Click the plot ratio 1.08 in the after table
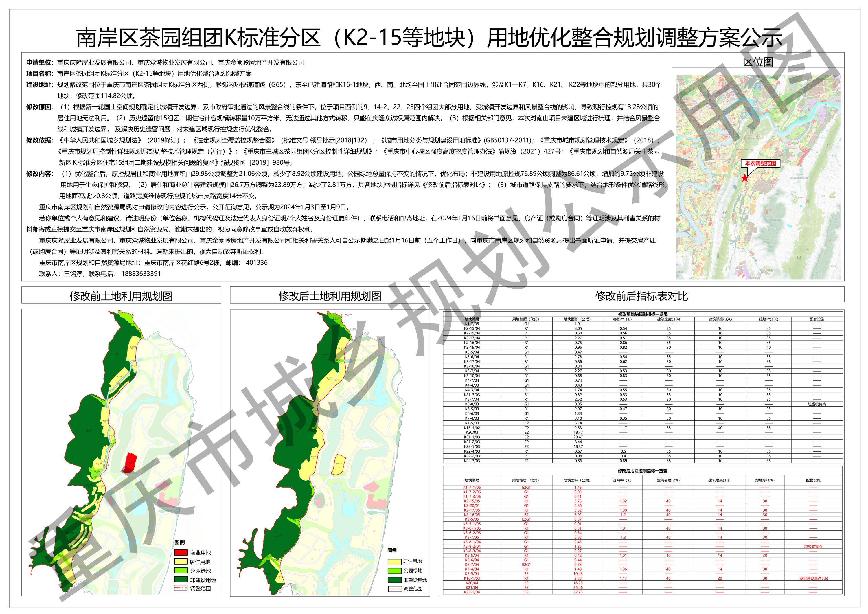868x614 pixels. tap(623, 510)
